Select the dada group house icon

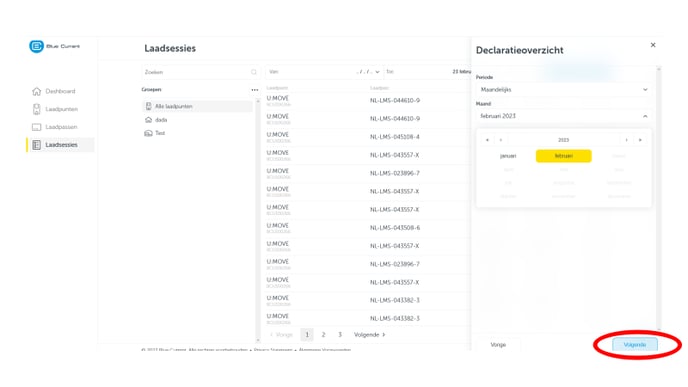point(148,120)
